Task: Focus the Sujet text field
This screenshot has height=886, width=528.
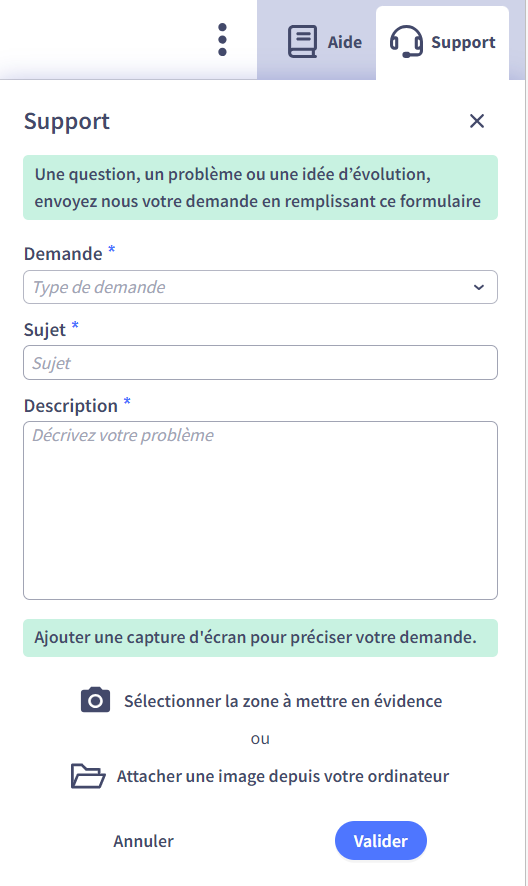Action: 261,363
